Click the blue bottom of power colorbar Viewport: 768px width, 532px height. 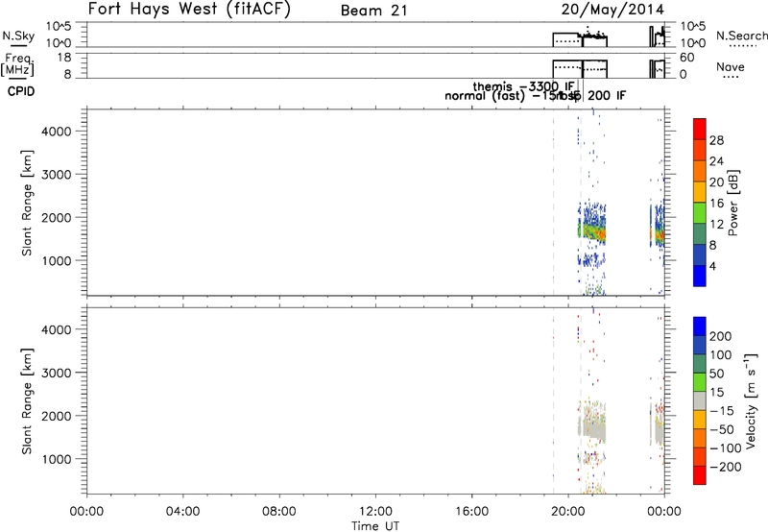click(700, 276)
